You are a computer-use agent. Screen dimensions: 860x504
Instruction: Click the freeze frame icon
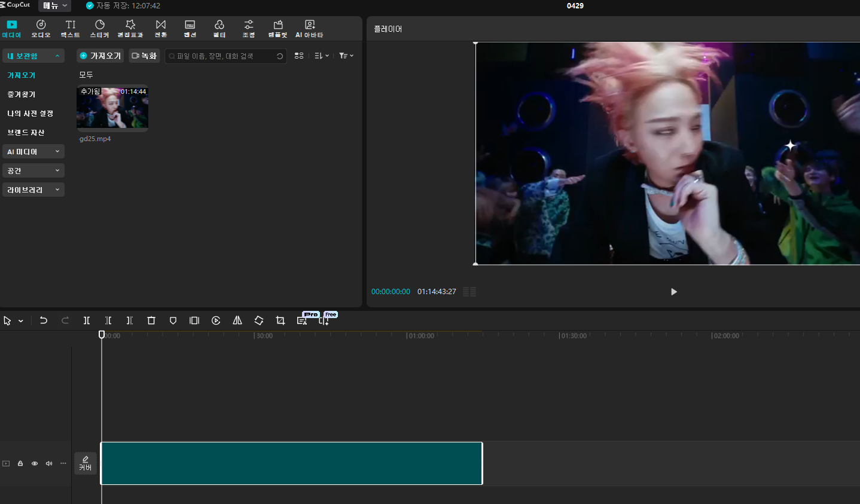(194, 320)
